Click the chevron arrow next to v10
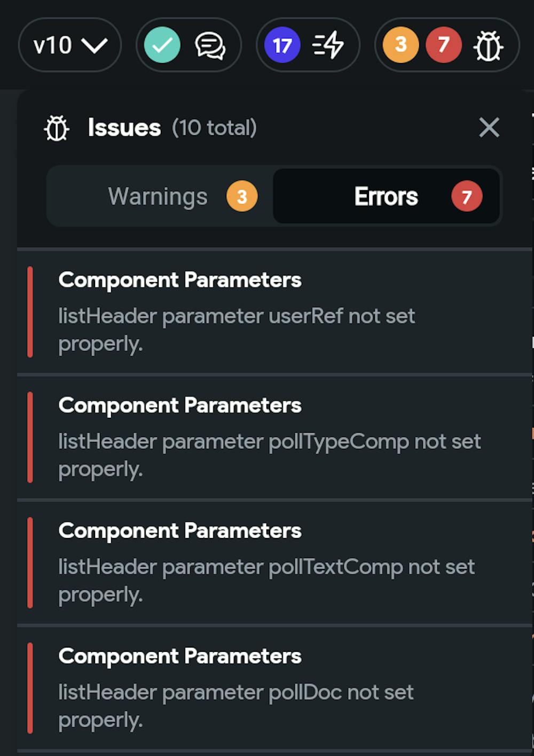534x756 pixels. coord(95,46)
